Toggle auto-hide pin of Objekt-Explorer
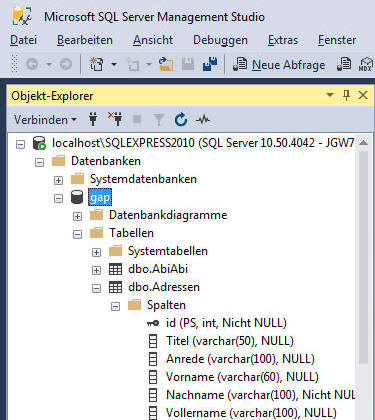The image size is (375, 420). coord(346,95)
